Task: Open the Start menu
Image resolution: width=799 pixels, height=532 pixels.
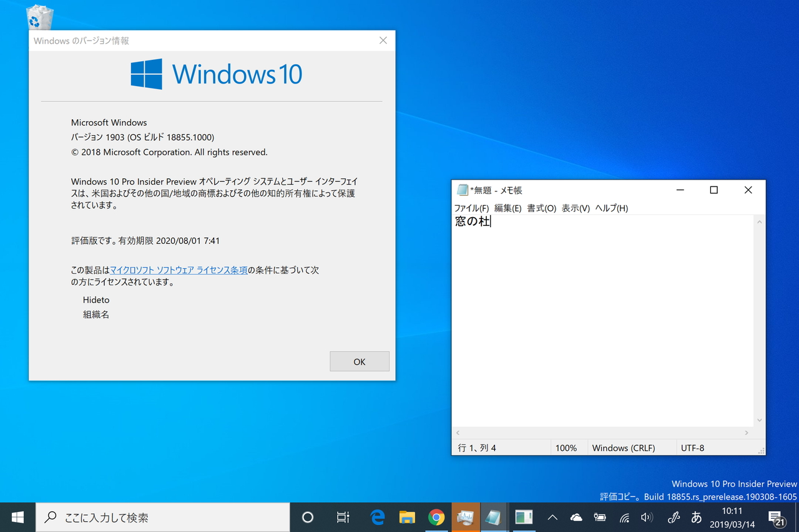Action: click(16, 517)
